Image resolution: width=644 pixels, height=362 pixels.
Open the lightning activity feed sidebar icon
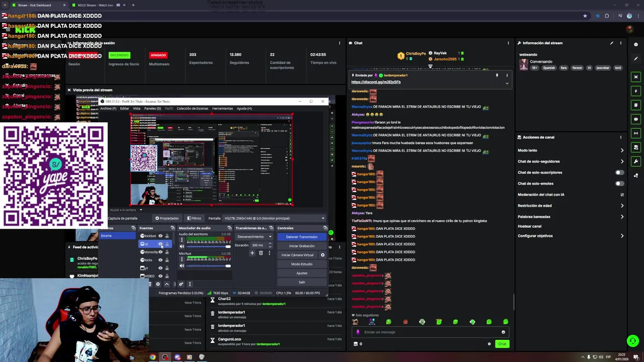tap(636, 91)
